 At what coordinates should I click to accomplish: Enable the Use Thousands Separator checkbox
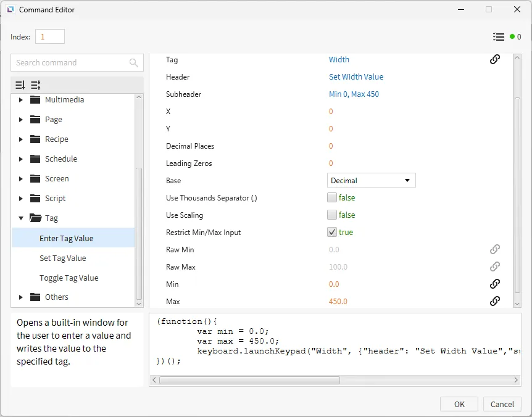point(332,198)
